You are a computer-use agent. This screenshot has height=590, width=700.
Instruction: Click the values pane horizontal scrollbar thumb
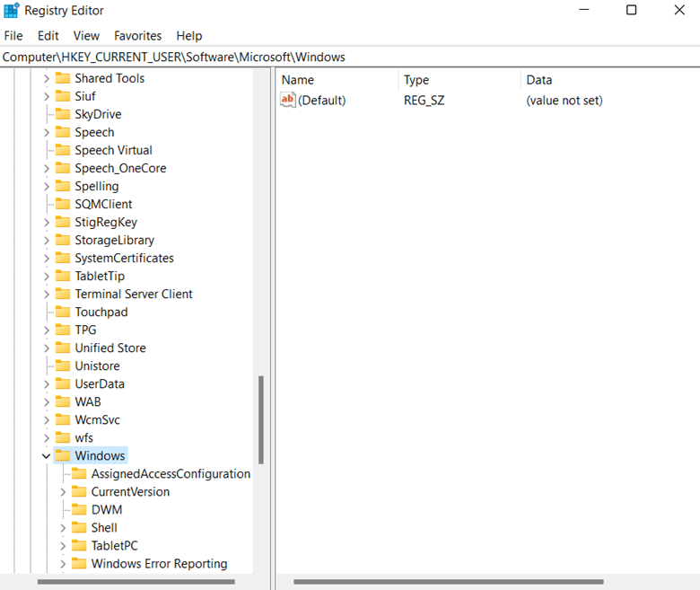[448, 582]
